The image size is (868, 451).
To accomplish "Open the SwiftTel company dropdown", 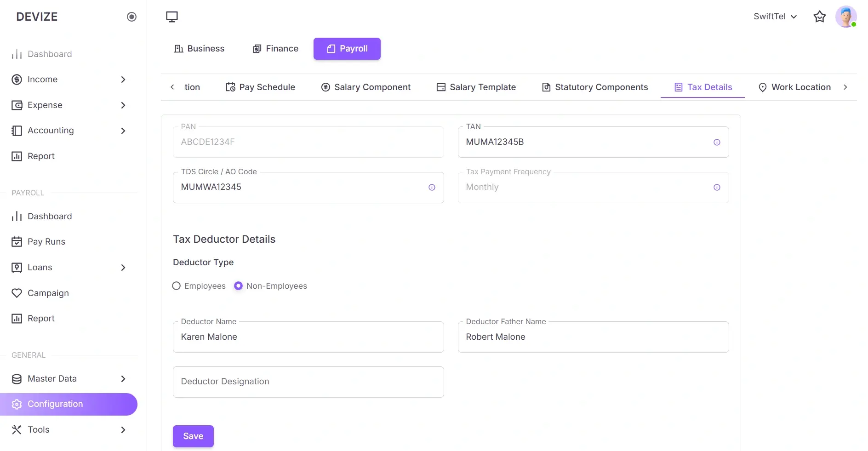I will [775, 17].
